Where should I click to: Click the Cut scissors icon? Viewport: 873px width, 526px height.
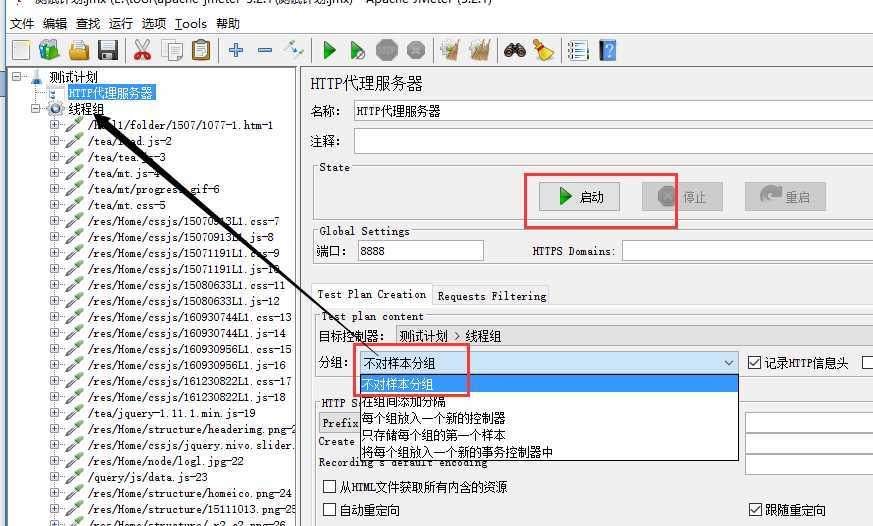click(143, 51)
